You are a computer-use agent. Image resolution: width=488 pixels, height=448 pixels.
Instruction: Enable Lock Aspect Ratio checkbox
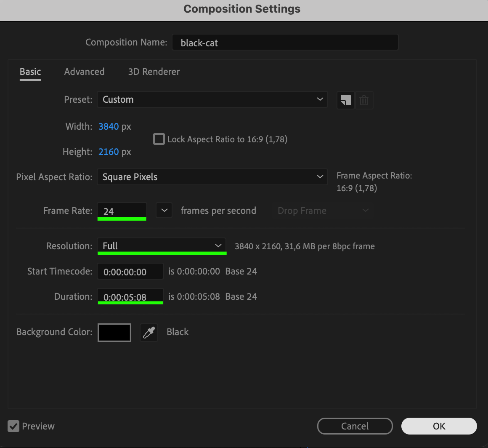coord(159,139)
